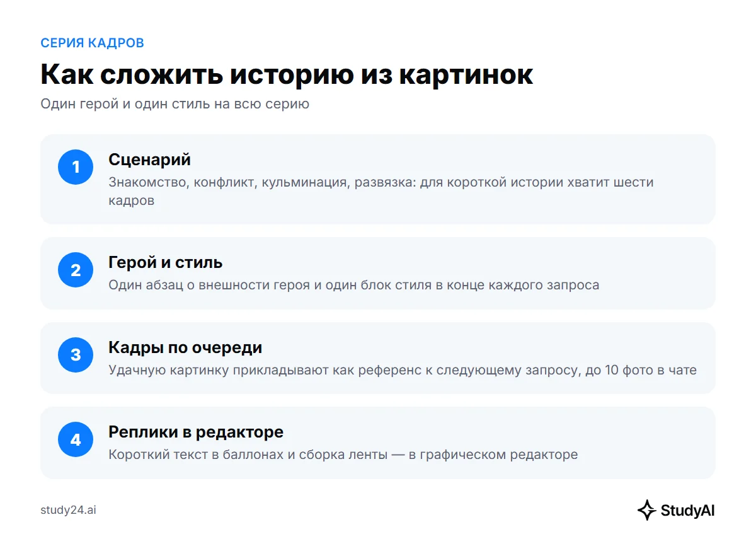Click the headline 'Как сложить историю из картинок'
Viewport: 756px width, 551px height.
point(287,74)
